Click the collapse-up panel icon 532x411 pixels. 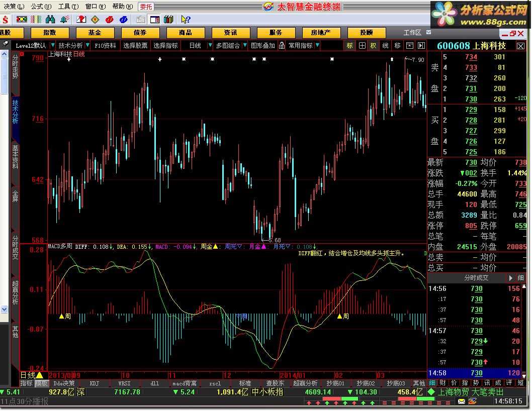(410, 45)
